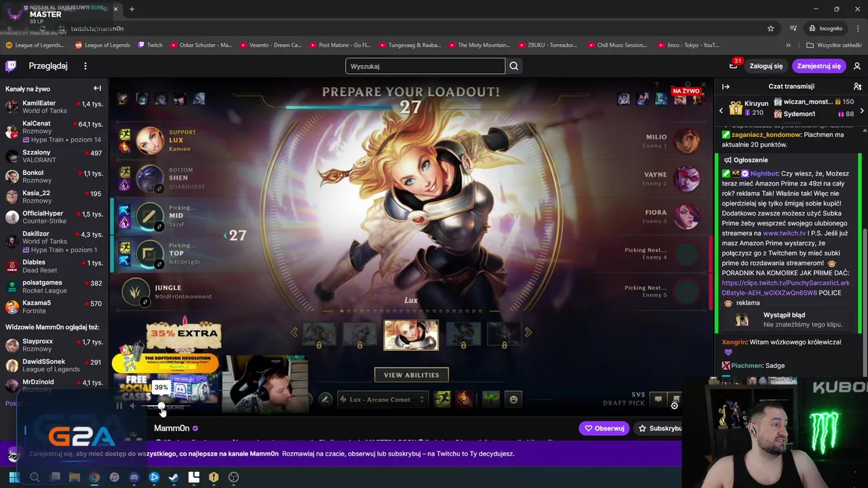This screenshot has width=868, height=488.
Task: Collapse the chat panel arrow
Action: coord(726,87)
